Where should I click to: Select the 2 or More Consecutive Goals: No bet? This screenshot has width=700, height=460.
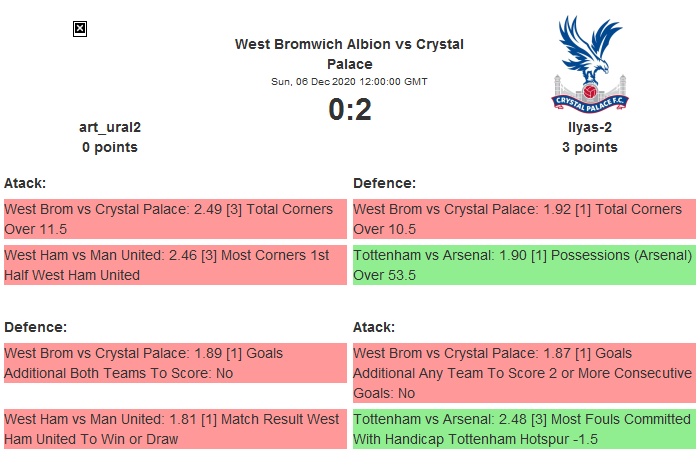pos(524,373)
